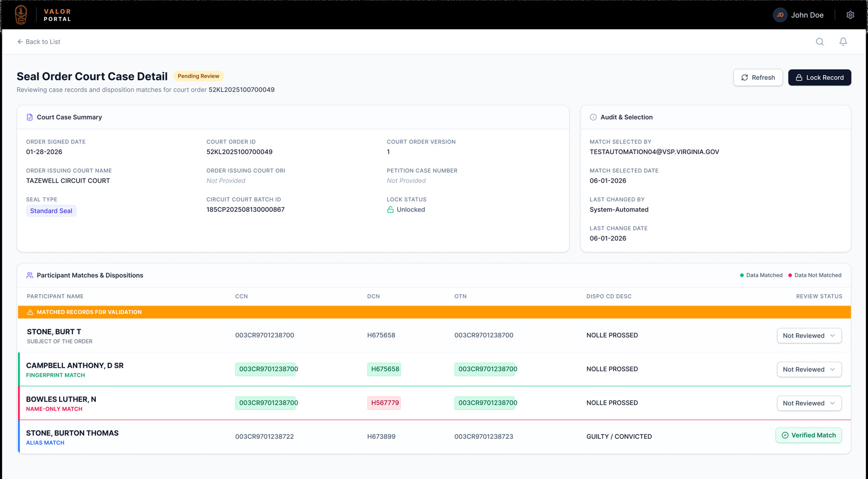Viewport: 868px width, 479px height.
Task: Click OTN 003CR9701238723 in the alias row
Action: tap(484, 436)
